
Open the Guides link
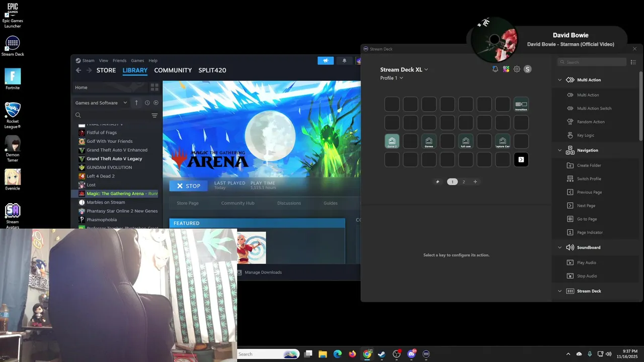[x=331, y=203]
